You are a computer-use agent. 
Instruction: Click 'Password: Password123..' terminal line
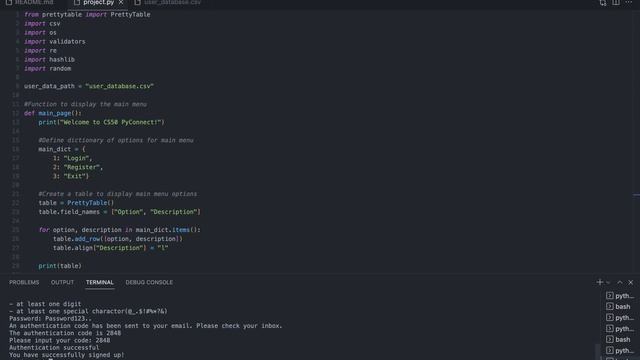coord(51,318)
